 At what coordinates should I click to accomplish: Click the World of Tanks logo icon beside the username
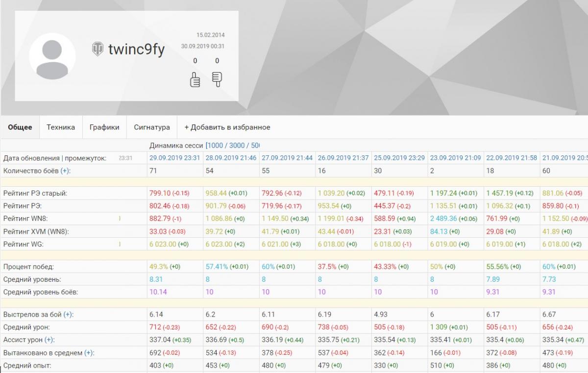[x=98, y=49]
